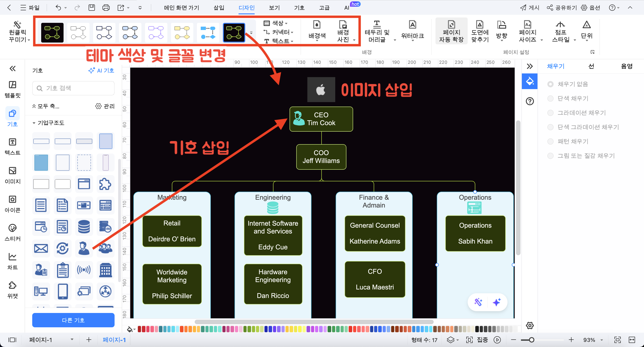Pick the first red swatch in color bar
The image size is (644, 347).
[x=139, y=329]
